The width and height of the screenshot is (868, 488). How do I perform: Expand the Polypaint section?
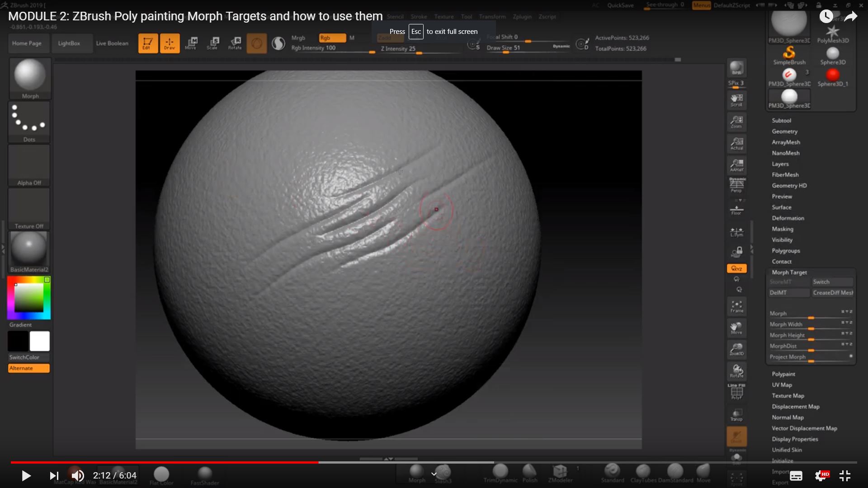[783, 374]
